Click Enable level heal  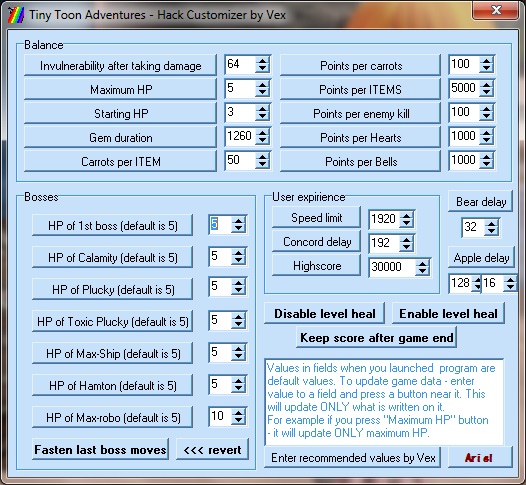(x=448, y=313)
